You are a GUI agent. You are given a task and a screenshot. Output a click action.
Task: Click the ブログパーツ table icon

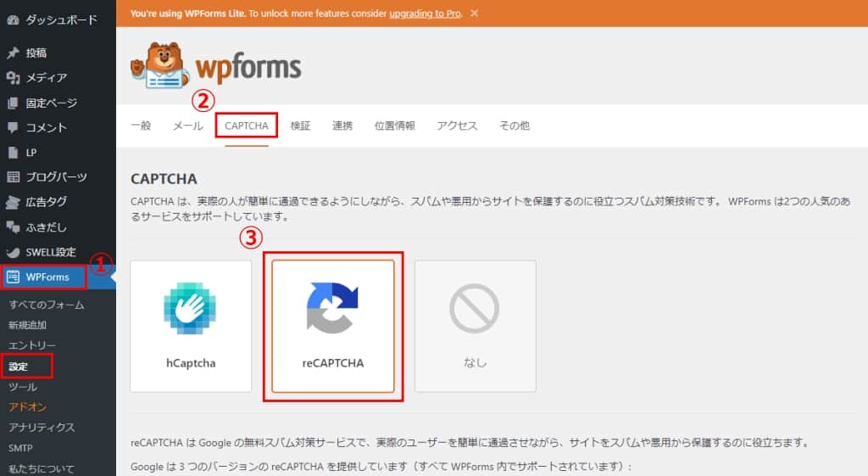[13, 177]
